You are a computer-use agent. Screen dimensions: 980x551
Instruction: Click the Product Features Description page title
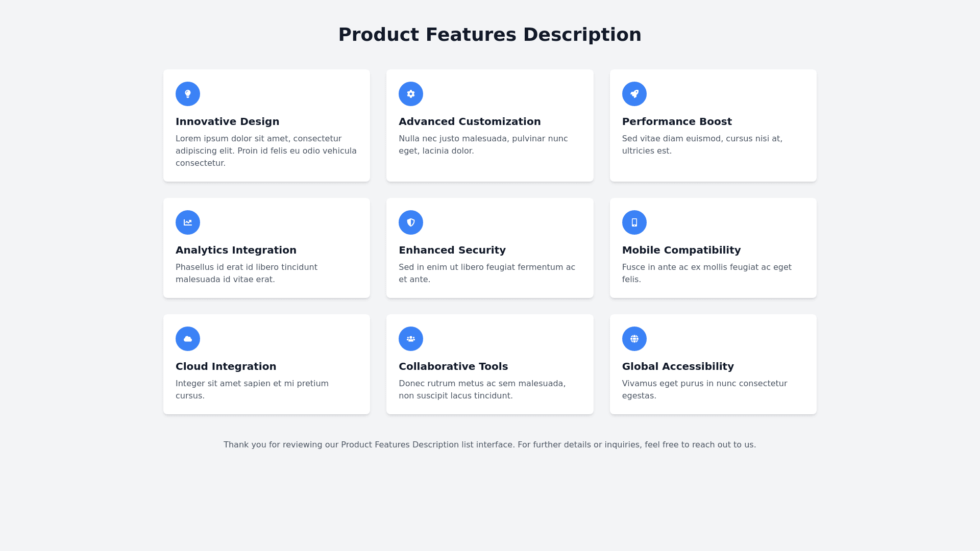(x=490, y=35)
